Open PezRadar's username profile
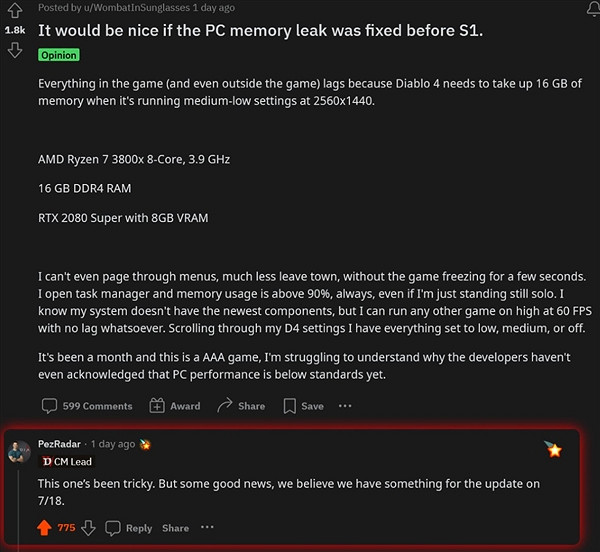This screenshot has width=600, height=552. [61, 443]
